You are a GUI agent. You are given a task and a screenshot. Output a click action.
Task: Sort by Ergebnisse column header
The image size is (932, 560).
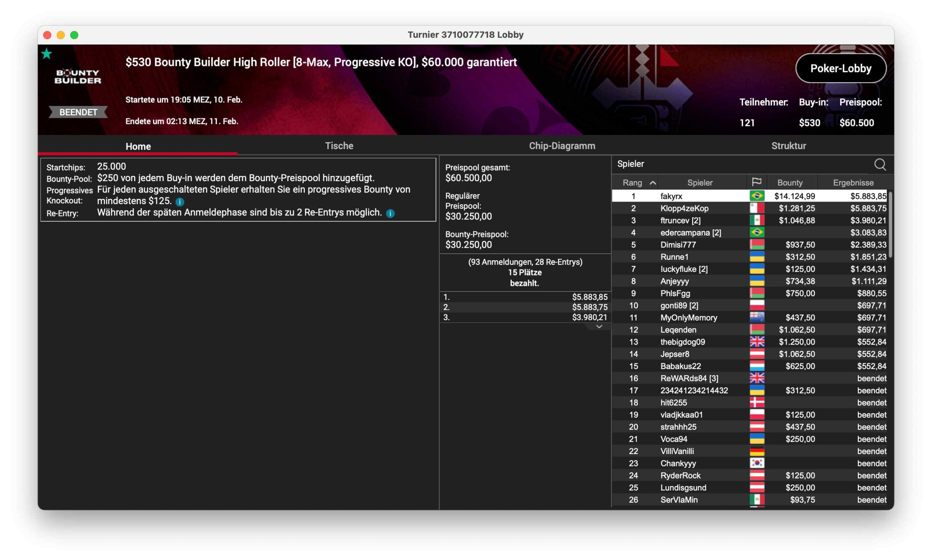click(853, 183)
